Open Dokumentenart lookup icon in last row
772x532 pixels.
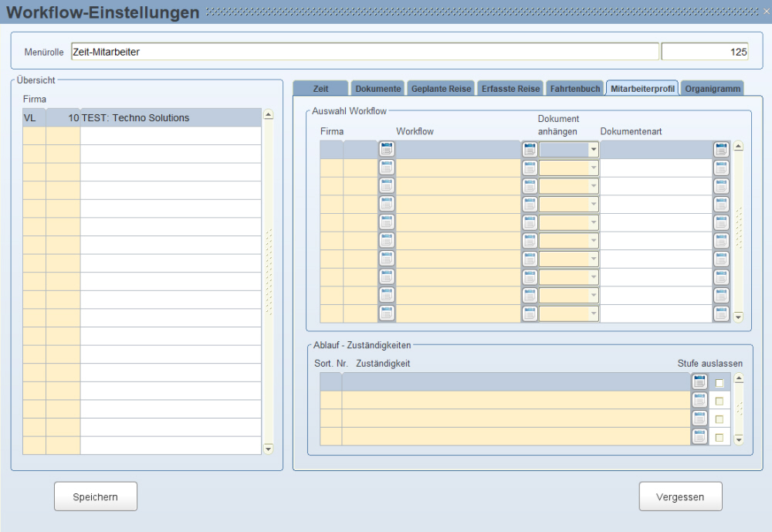[721, 313]
